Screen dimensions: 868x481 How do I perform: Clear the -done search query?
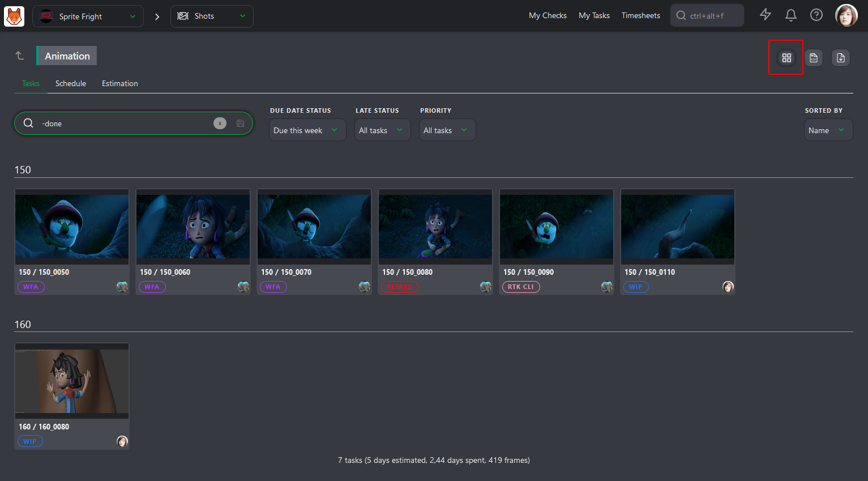tap(220, 123)
